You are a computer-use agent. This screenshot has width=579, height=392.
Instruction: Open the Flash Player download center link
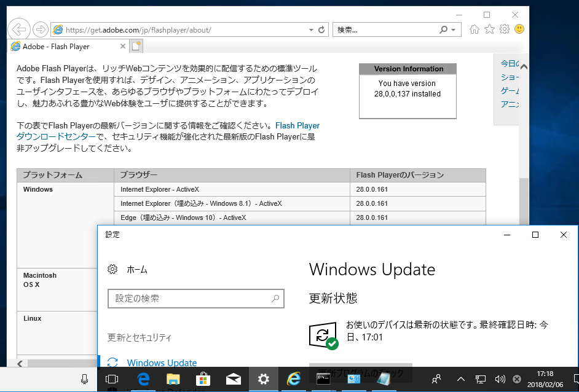pyautogui.click(x=297, y=125)
